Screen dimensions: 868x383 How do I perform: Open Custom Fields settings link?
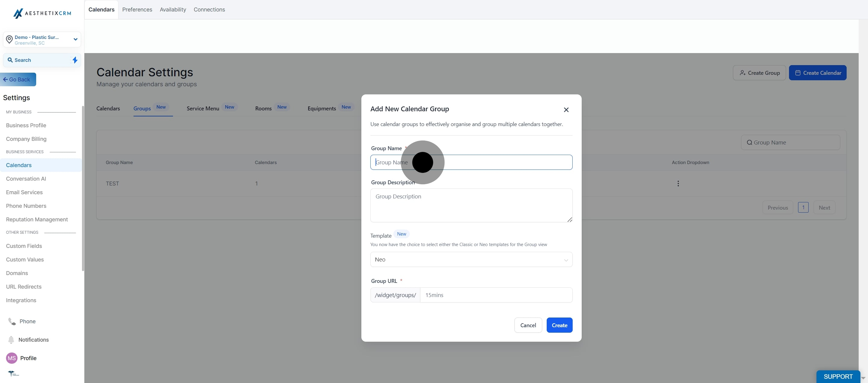click(24, 246)
